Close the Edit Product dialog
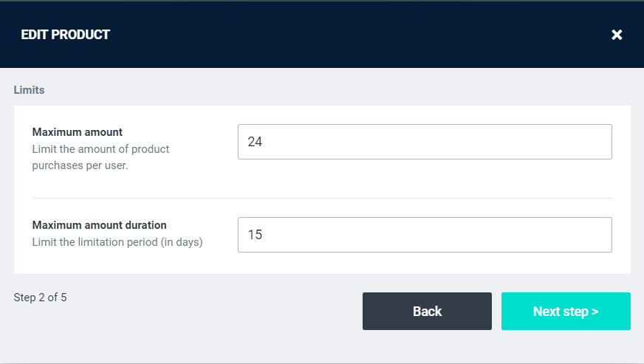The image size is (644, 364). (617, 35)
